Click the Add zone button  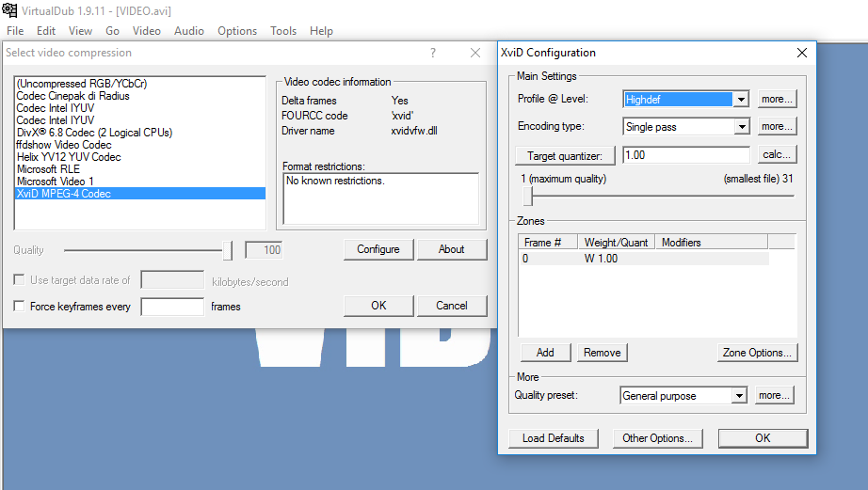(x=546, y=353)
